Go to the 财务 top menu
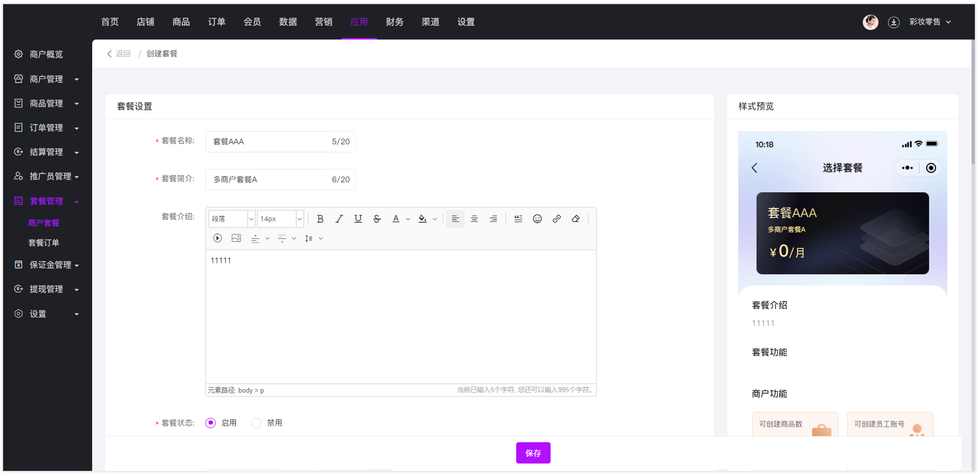980x474 pixels. pyautogui.click(x=394, y=22)
